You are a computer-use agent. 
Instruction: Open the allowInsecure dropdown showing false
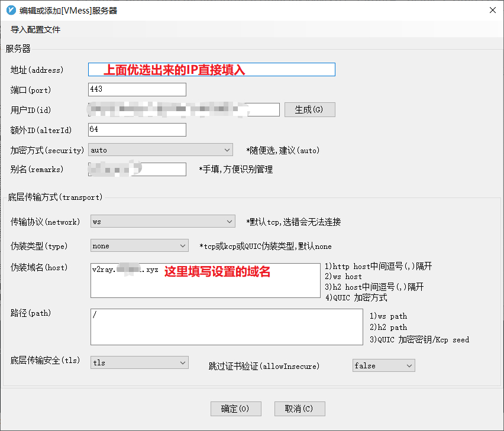[383, 365]
